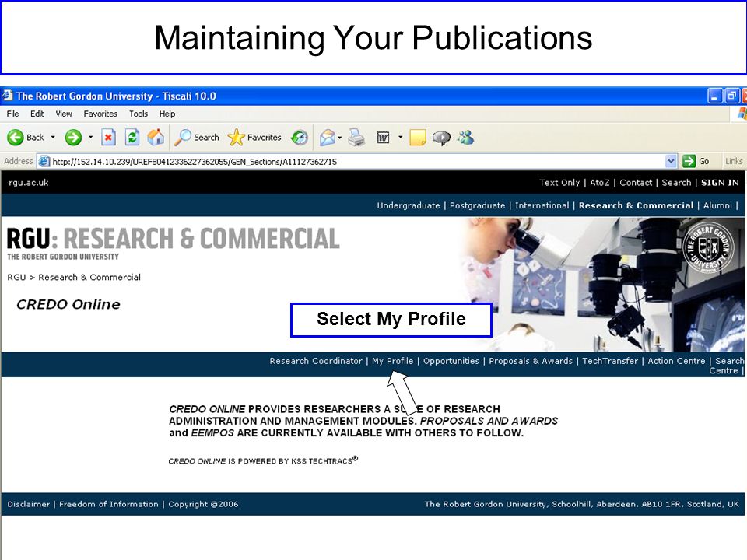Click the green Forward arrow button

(73, 138)
